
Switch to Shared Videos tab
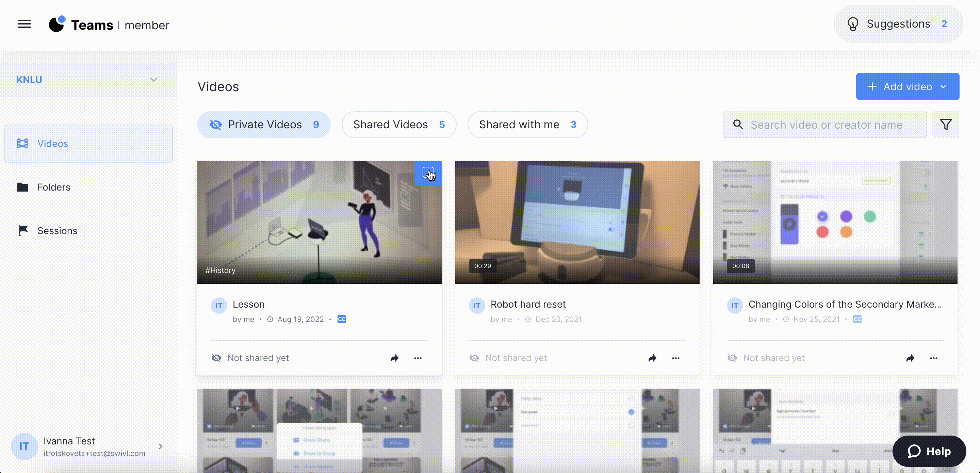[399, 125]
